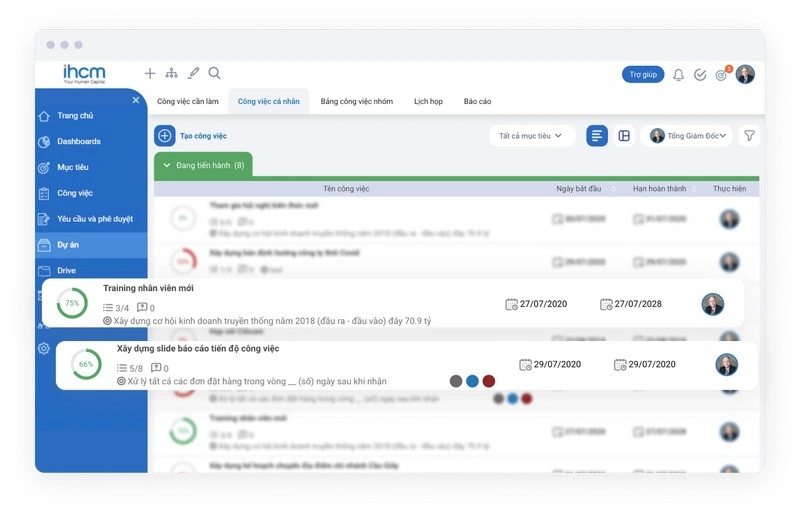Open the filter funnel icon
Screen dimensions: 800x514
coord(749,136)
